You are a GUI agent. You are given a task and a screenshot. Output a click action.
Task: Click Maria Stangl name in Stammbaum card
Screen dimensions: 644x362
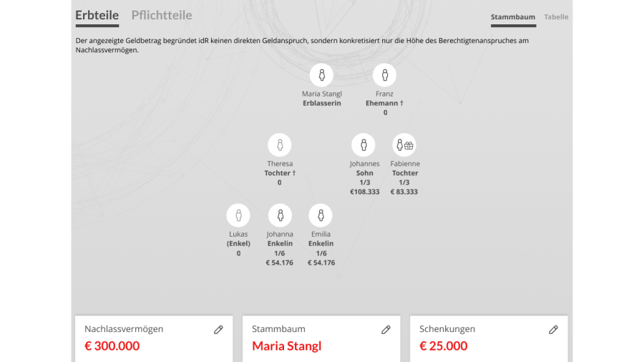(x=287, y=346)
